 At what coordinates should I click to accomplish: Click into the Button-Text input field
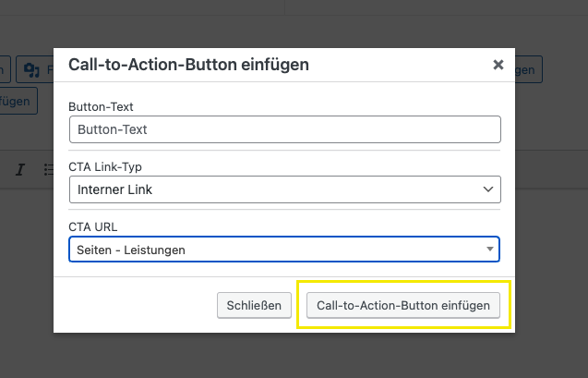coord(284,129)
